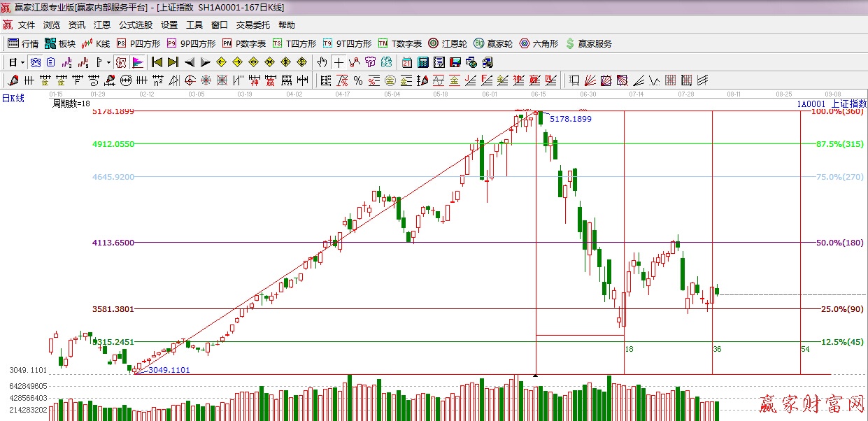Toggle the pressed colored flag toolbar button
Viewport: 868px width, 421px height.
tap(137, 62)
